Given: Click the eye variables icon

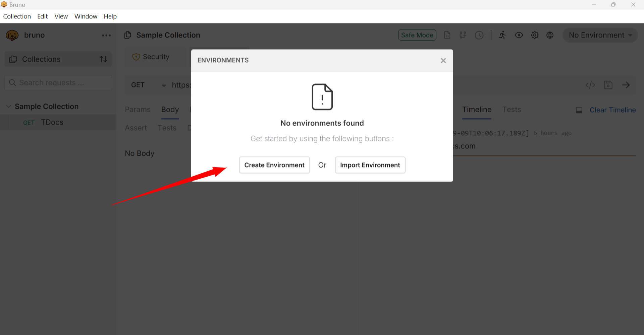Looking at the screenshot, I should pos(519,35).
